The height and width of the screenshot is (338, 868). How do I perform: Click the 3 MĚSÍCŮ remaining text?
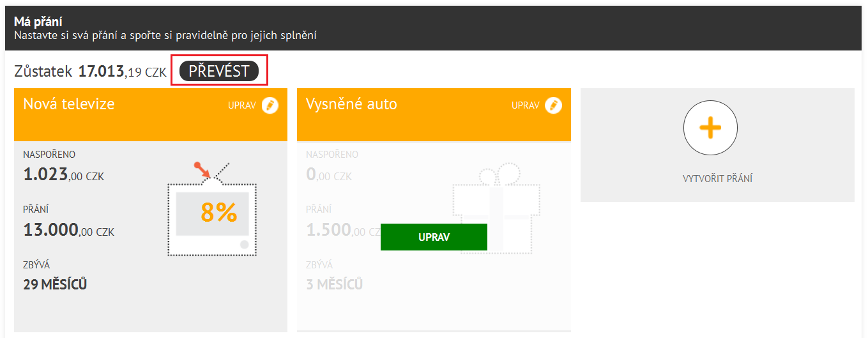click(335, 284)
